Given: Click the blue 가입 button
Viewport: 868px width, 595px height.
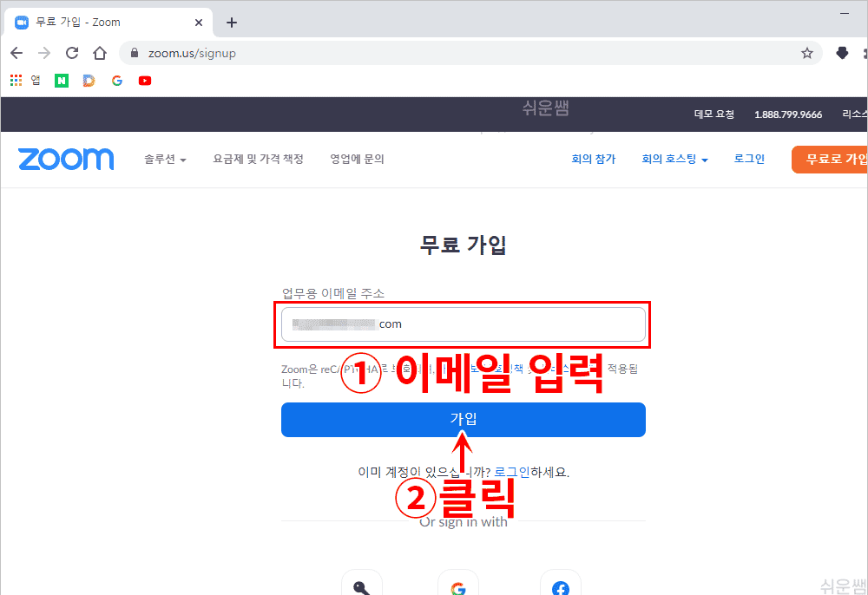Looking at the screenshot, I should [x=464, y=420].
